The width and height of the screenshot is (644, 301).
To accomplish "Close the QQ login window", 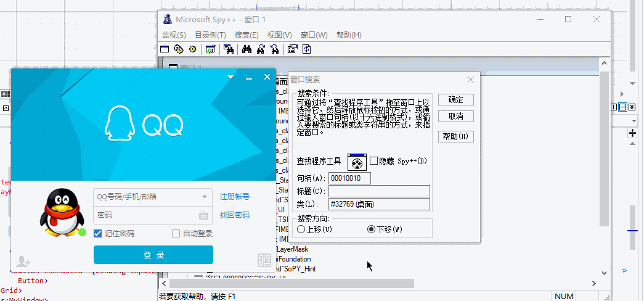I will [x=267, y=77].
